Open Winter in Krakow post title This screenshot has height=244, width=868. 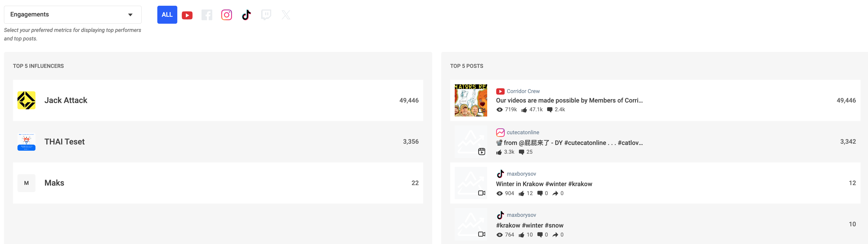(544, 184)
